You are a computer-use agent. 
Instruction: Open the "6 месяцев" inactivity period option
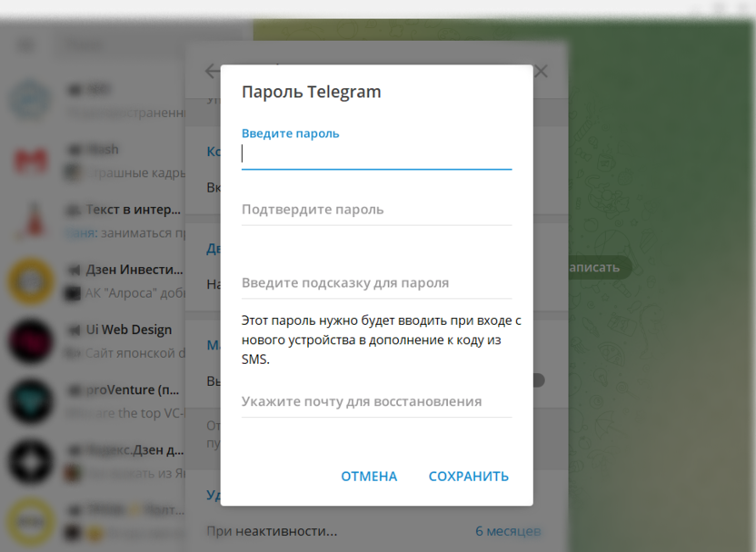pos(508,531)
